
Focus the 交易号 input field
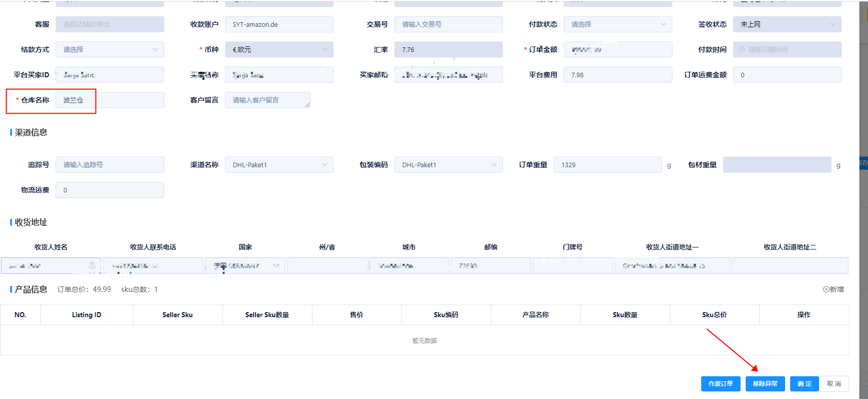tap(448, 24)
